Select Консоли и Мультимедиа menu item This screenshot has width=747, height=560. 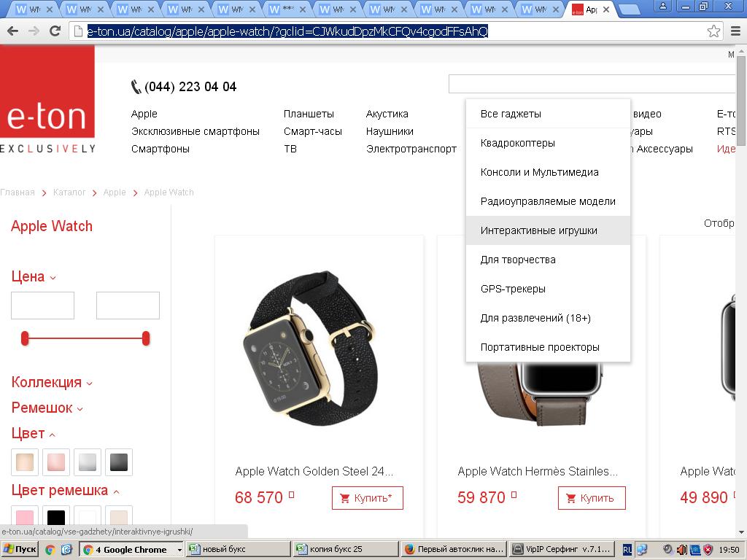(x=548, y=172)
